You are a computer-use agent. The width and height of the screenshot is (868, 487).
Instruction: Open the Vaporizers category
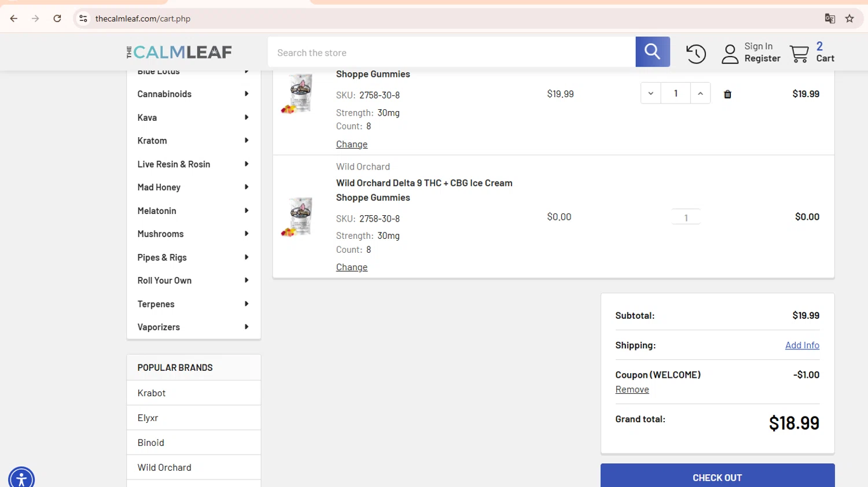pos(159,327)
